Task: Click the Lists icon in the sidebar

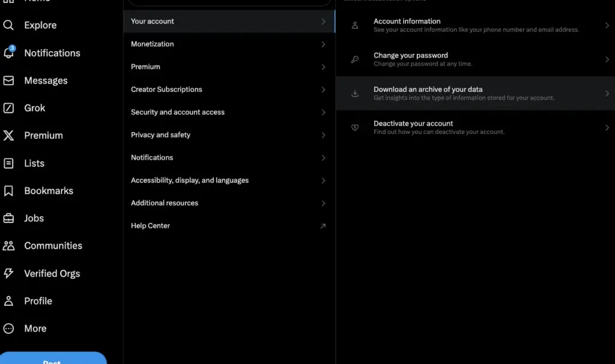Action: click(x=8, y=163)
